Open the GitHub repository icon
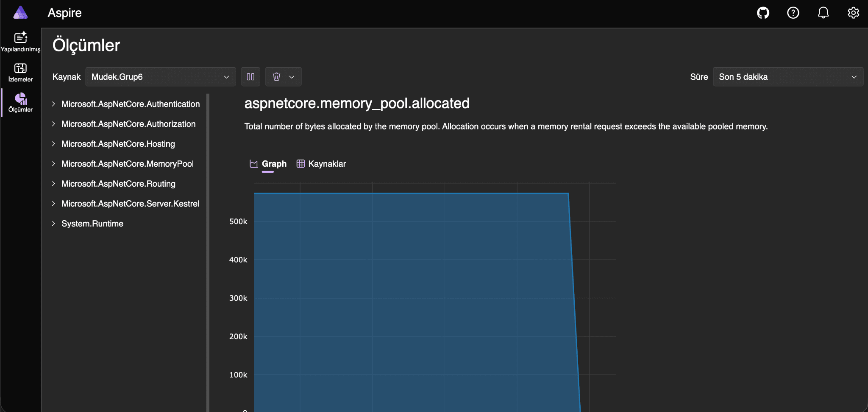 [x=763, y=13]
